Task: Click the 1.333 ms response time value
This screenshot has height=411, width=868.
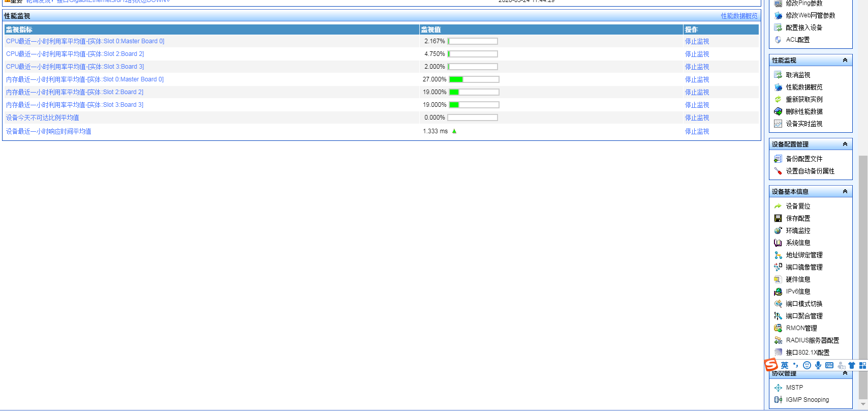Action: click(x=436, y=131)
